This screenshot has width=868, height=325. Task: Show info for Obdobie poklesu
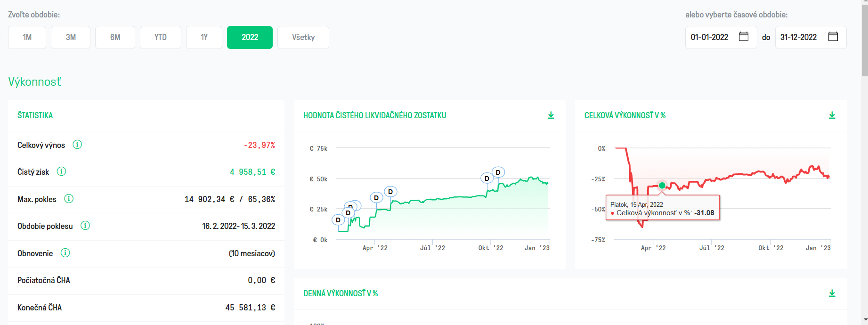(x=85, y=226)
